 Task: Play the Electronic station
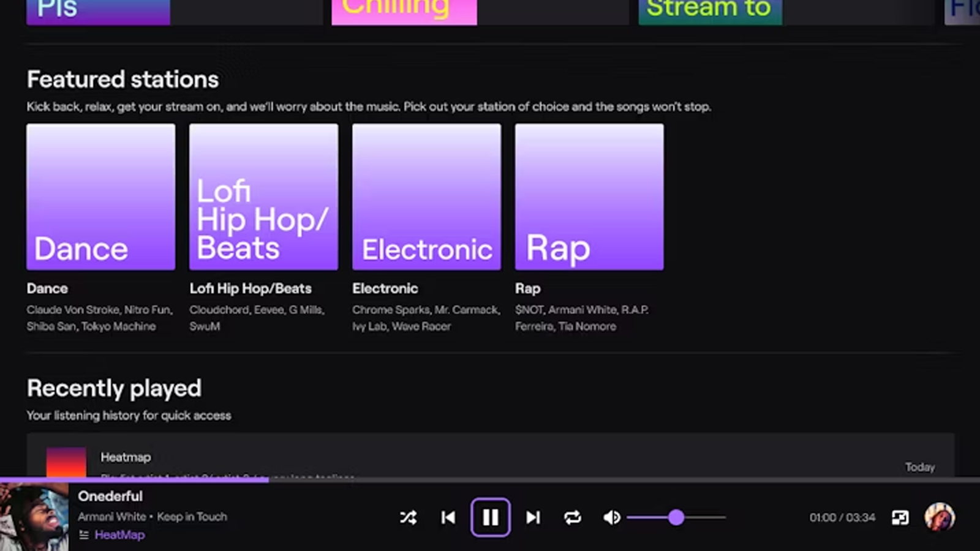tap(426, 197)
